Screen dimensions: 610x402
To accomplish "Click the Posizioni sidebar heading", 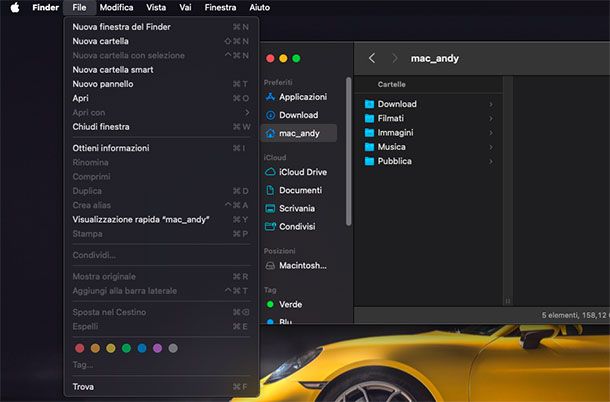I will click(280, 251).
